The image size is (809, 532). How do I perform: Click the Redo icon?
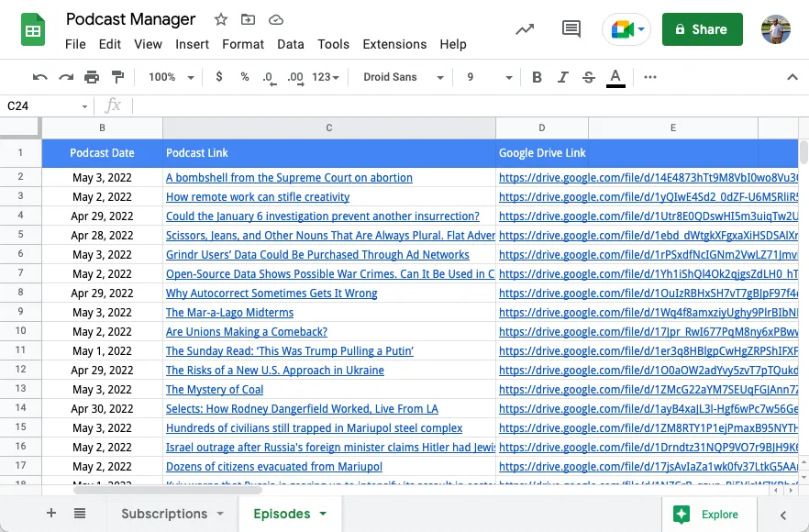point(65,77)
